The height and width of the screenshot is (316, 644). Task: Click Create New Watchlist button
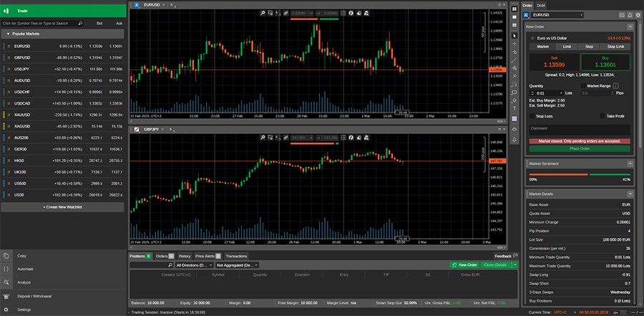click(63, 206)
